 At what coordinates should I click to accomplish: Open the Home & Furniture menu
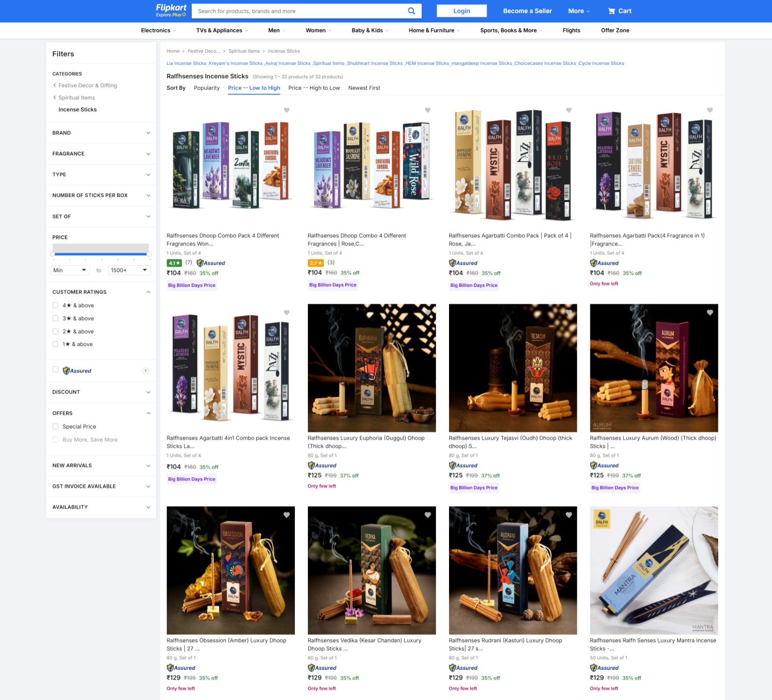tap(434, 30)
